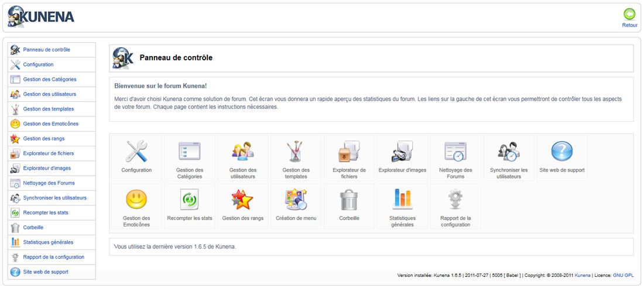The image size is (644, 288).
Task: Open the Statistiques générales bar chart dashboard icon
Action: point(402,199)
